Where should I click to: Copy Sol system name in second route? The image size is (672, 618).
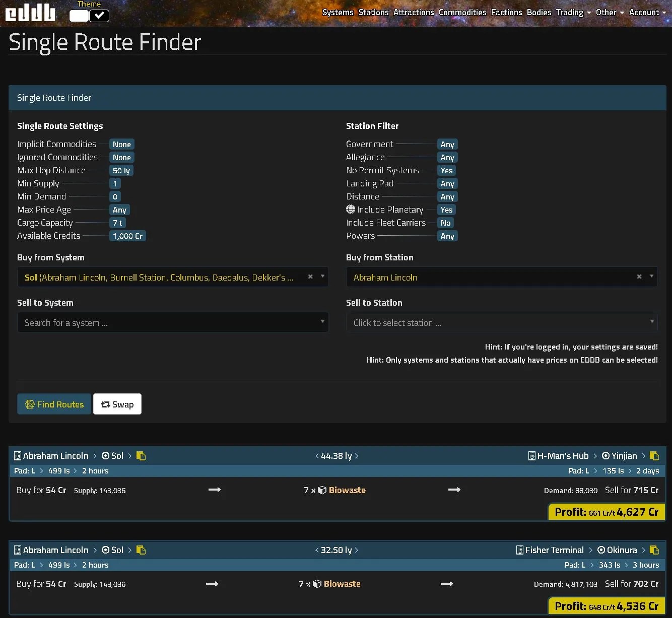(141, 550)
